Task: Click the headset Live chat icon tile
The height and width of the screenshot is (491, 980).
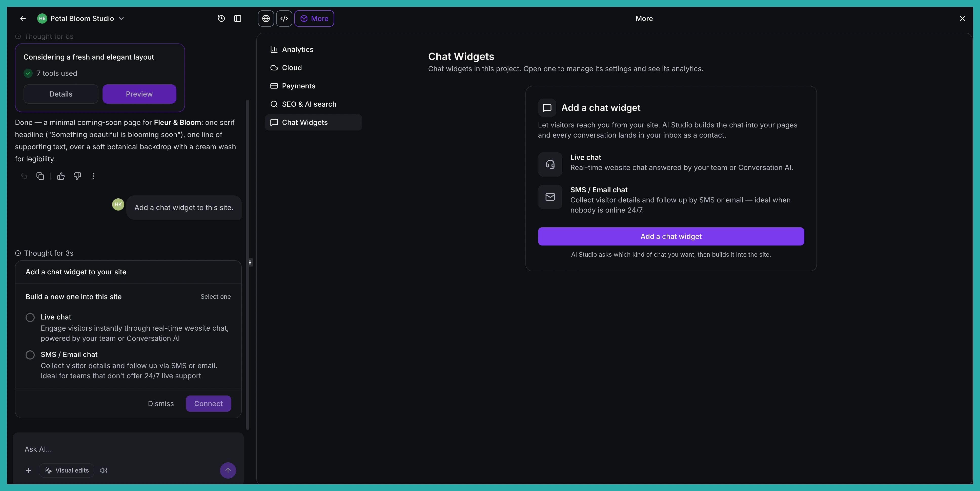Action: 550,164
